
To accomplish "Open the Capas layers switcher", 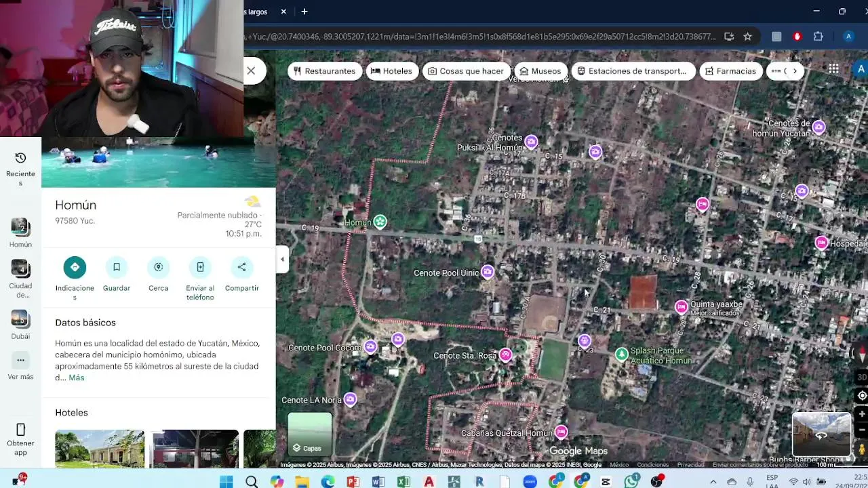I will pyautogui.click(x=310, y=434).
